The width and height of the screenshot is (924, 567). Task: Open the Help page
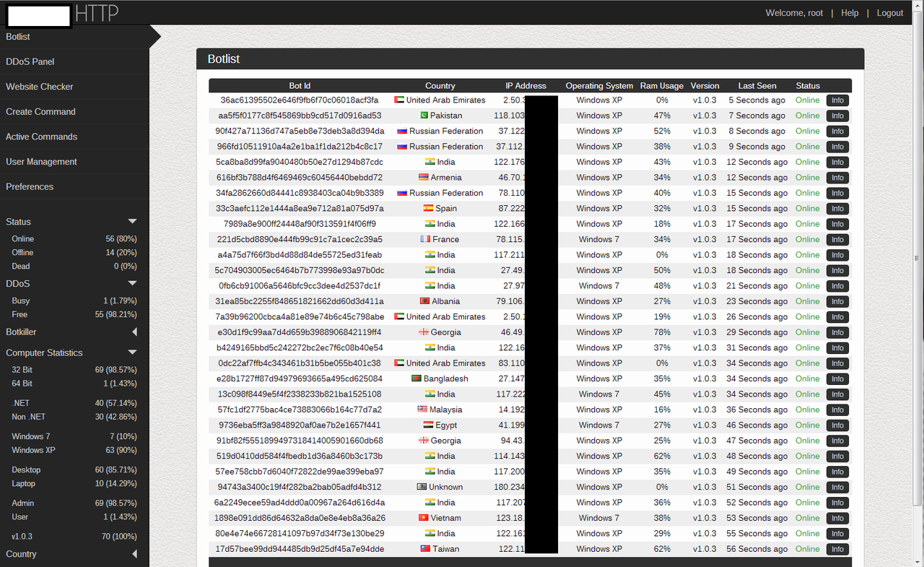850,12
